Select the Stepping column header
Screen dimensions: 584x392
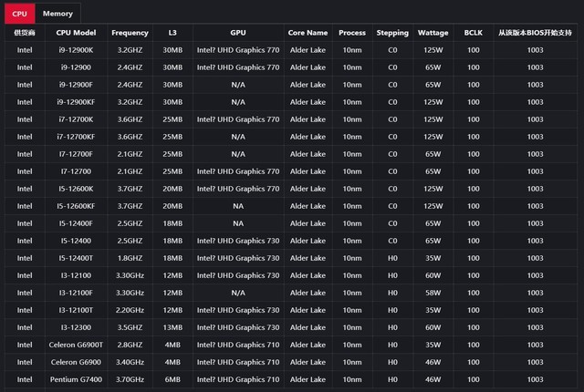(x=392, y=33)
